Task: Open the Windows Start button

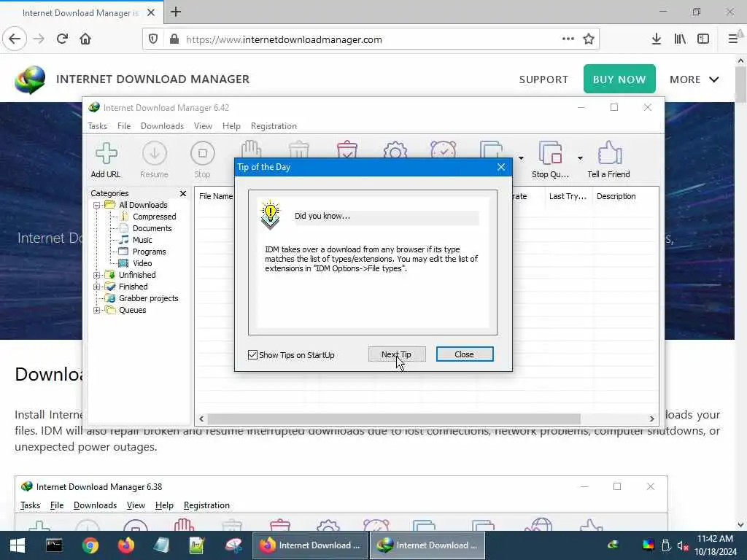Action: pos(18,545)
